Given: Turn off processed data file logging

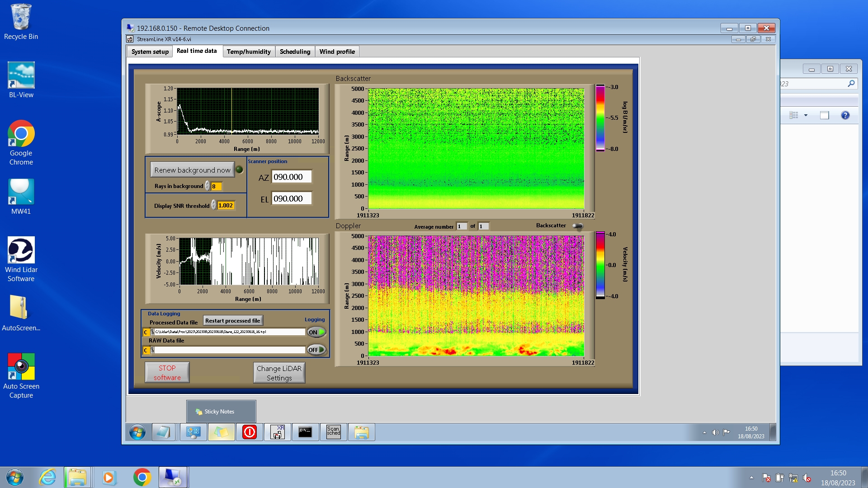Looking at the screenshot, I should (316, 332).
